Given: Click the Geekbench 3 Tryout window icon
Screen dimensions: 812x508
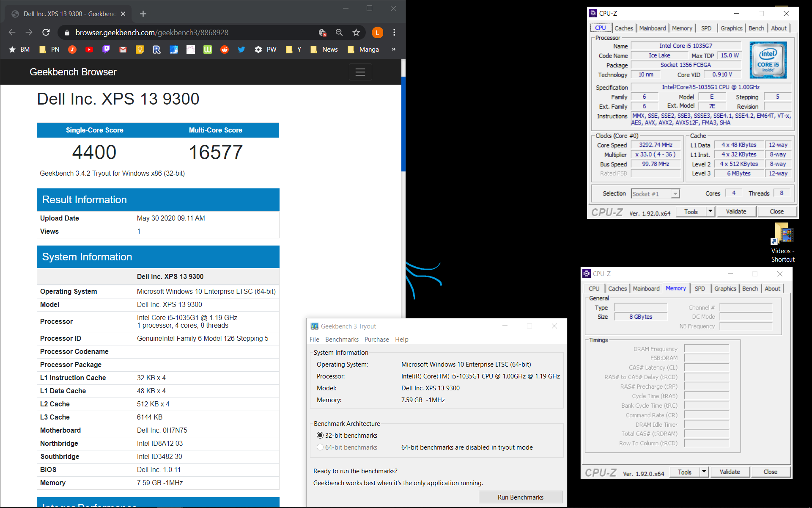Looking at the screenshot, I should pyautogui.click(x=315, y=326).
